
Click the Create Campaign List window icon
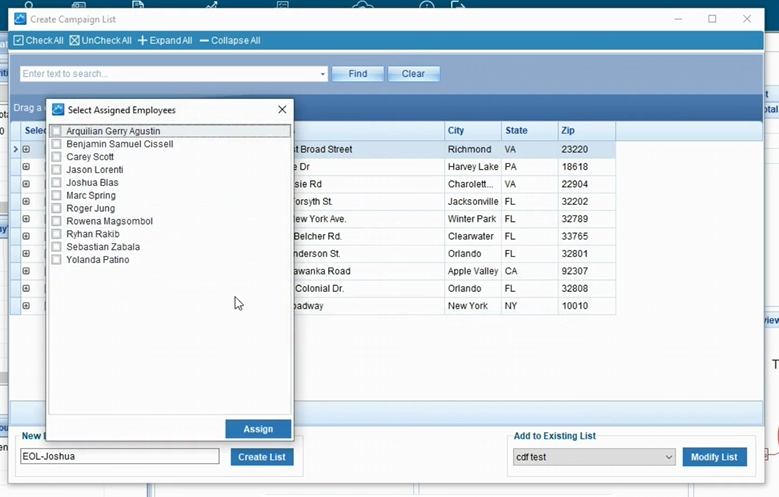point(20,19)
